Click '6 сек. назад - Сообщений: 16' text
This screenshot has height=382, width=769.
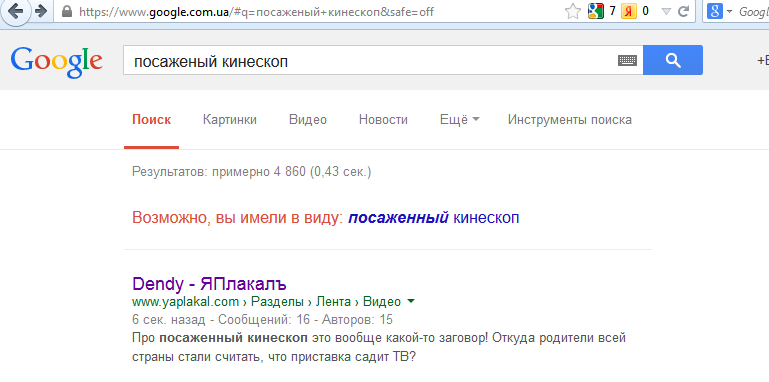pyautogui.click(x=221, y=320)
